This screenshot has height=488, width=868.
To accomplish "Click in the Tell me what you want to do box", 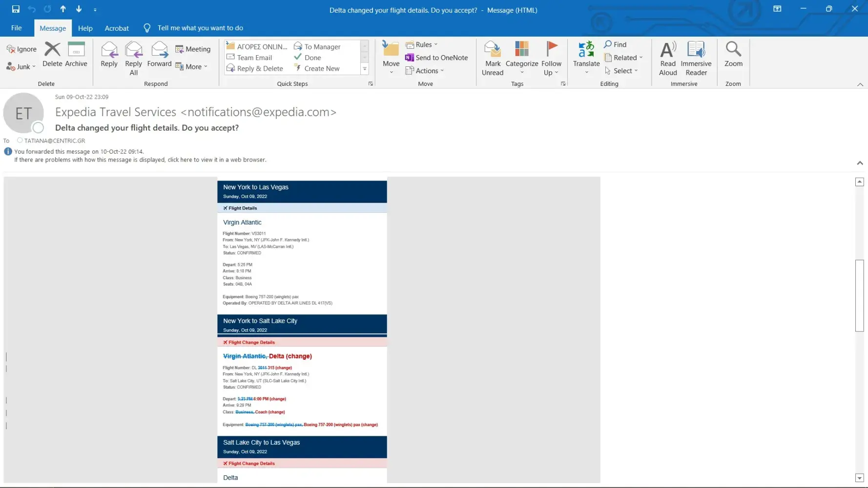I will (200, 28).
